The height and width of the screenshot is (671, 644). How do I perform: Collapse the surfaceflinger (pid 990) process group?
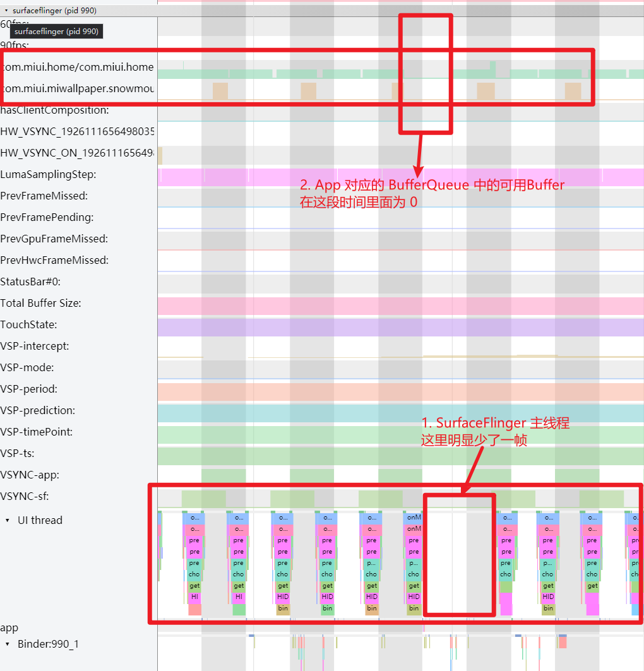point(6,10)
